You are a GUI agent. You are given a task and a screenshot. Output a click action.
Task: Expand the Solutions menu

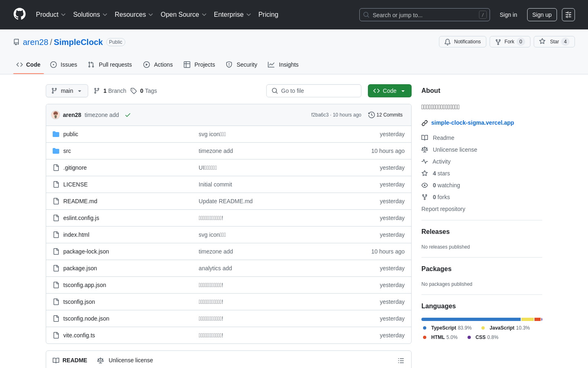click(x=90, y=15)
